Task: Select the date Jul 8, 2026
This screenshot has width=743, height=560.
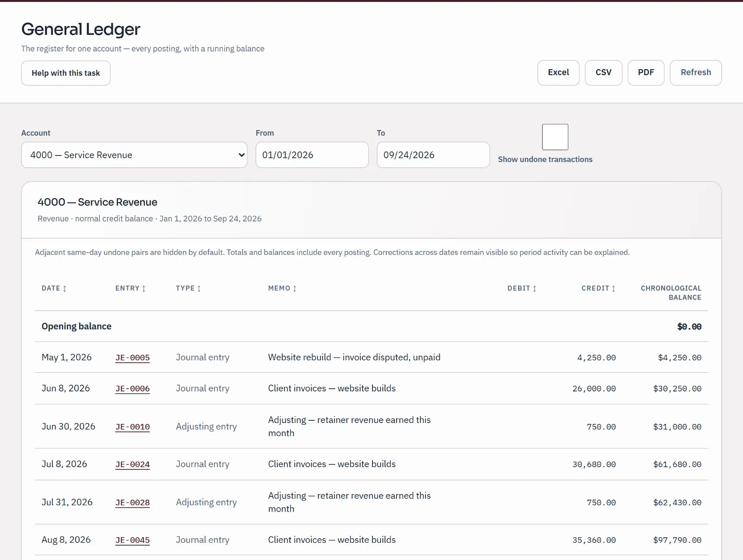Action: (x=64, y=464)
